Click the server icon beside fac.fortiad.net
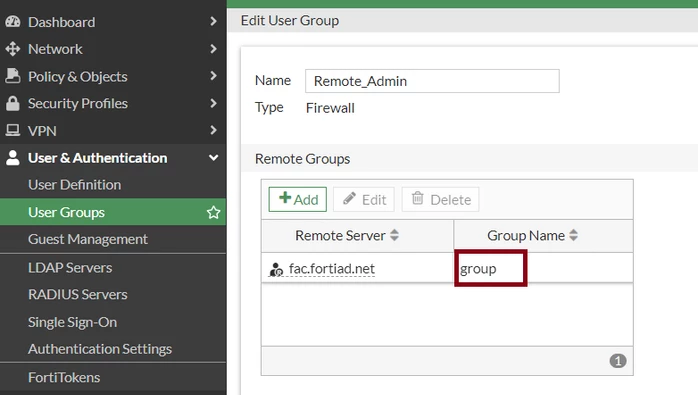 pos(276,269)
